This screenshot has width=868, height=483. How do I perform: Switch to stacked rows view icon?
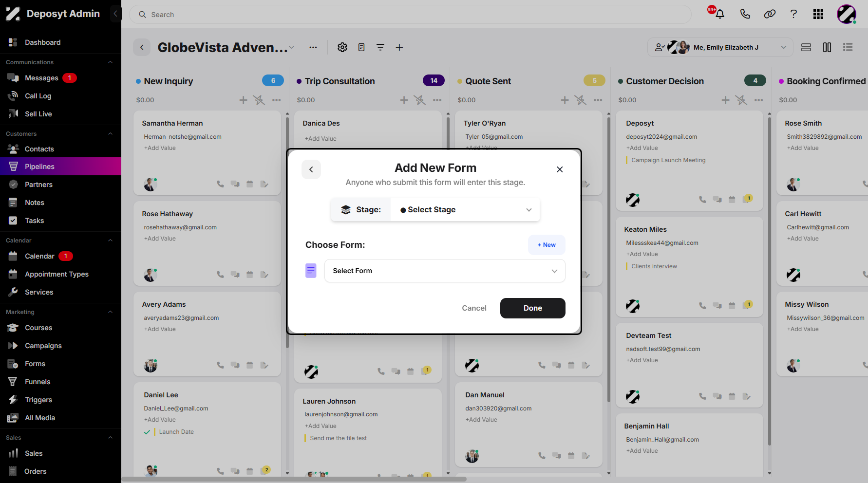coord(806,47)
